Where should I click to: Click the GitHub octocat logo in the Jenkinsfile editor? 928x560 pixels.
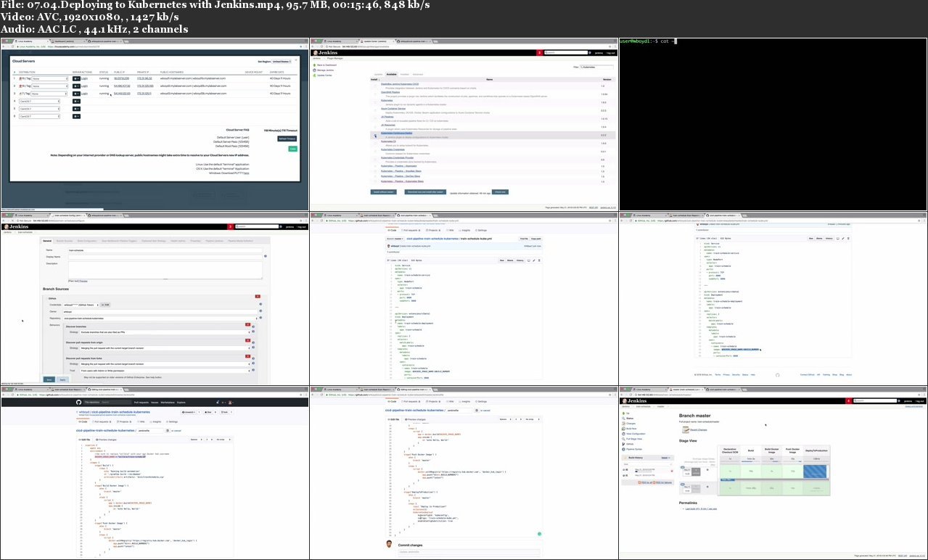(x=78, y=403)
